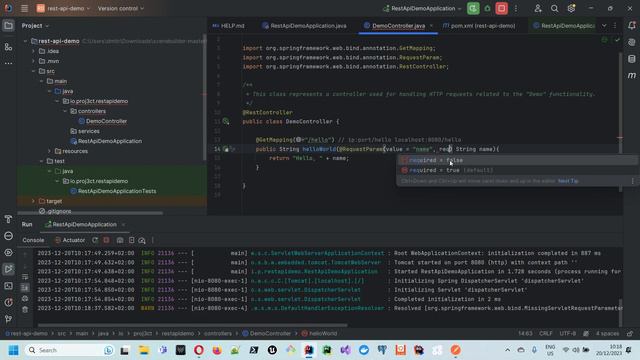Stop application in Run panel toolbar
This screenshot has height=360, width=640.
pyautogui.click(x=107, y=240)
